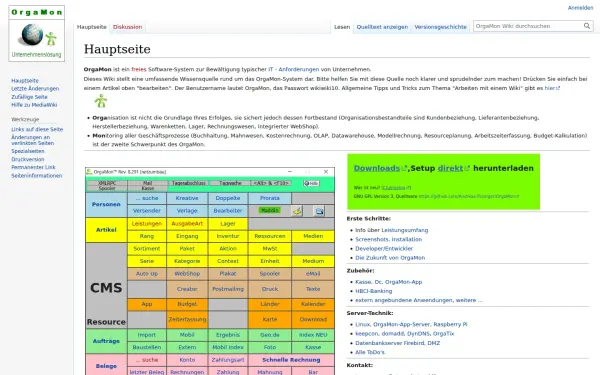
Task: Click the Budget cell
Action: pyautogui.click(x=187, y=304)
